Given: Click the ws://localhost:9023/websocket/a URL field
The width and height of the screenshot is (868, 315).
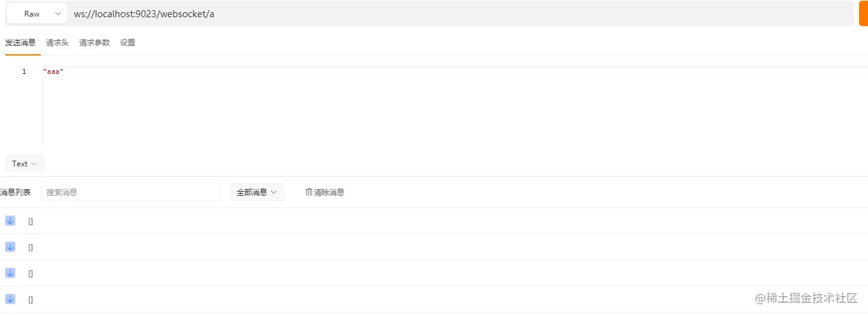Looking at the screenshot, I should 460,13.
